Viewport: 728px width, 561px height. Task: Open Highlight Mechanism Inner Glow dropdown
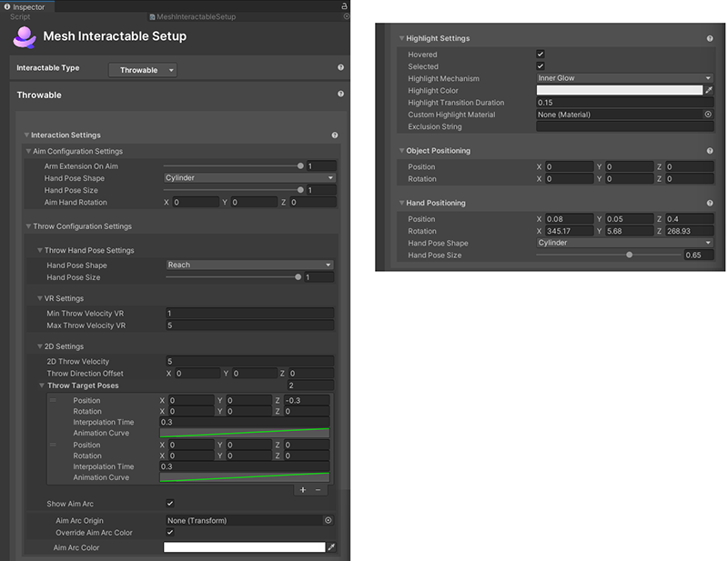625,78
